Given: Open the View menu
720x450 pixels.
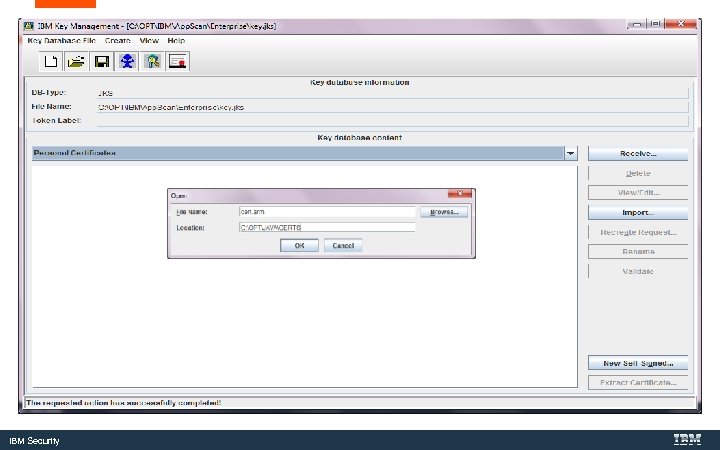Looking at the screenshot, I should point(149,40).
